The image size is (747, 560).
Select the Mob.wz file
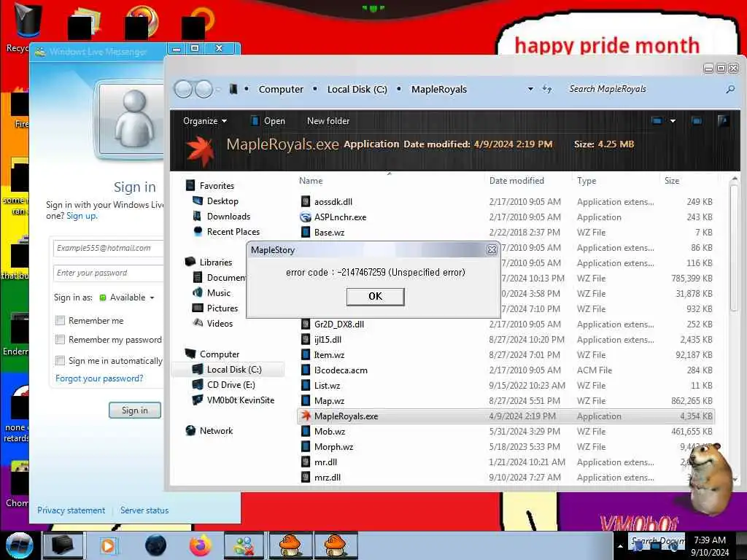330,432
